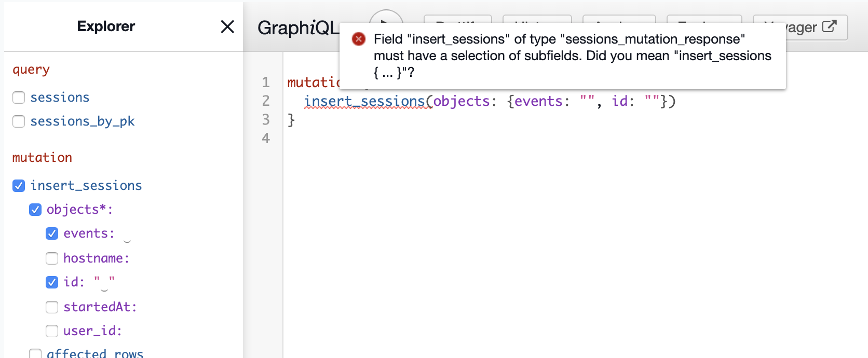Close the Explorer panel with the X
The image size is (868, 358).
pyautogui.click(x=227, y=26)
